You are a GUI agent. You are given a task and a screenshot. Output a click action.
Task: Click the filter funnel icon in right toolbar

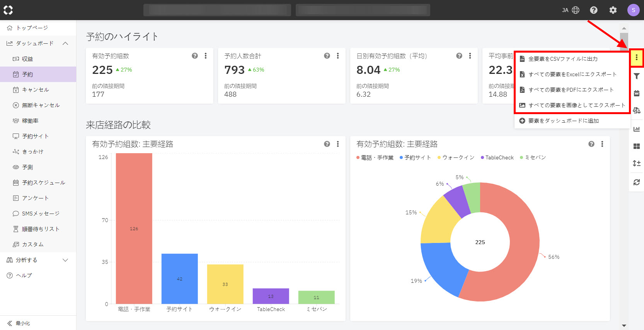pyautogui.click(x=636, y=76)
